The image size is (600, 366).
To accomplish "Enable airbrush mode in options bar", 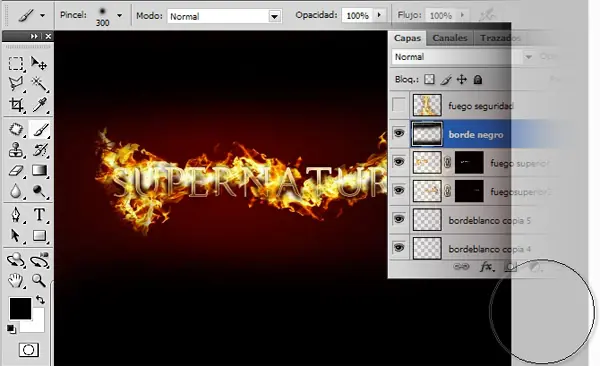I will 488,15.
